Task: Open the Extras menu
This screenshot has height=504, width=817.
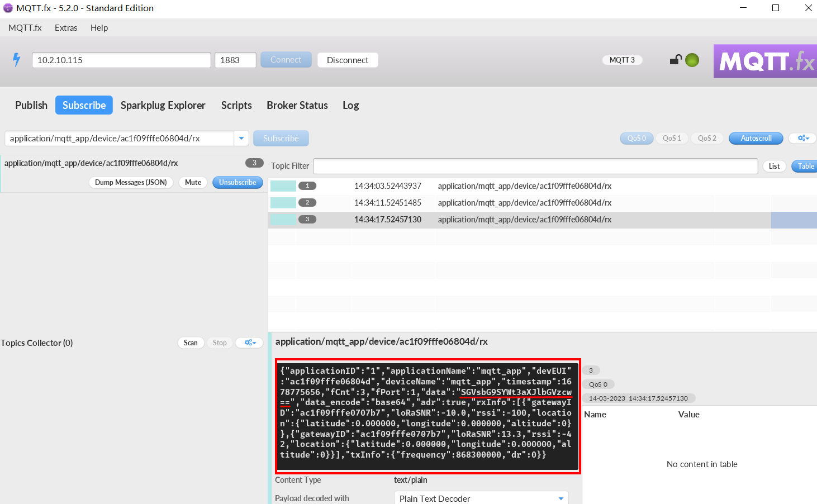Action: (x=66, y=28)
